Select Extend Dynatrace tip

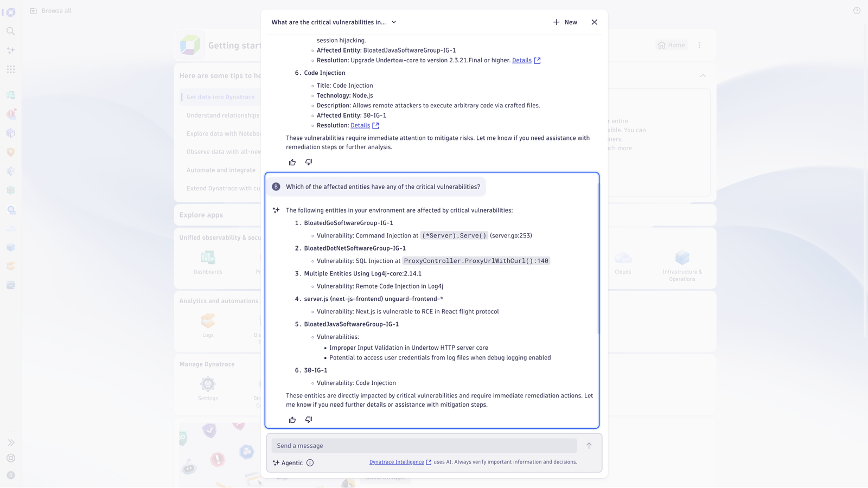click(223, 189)
